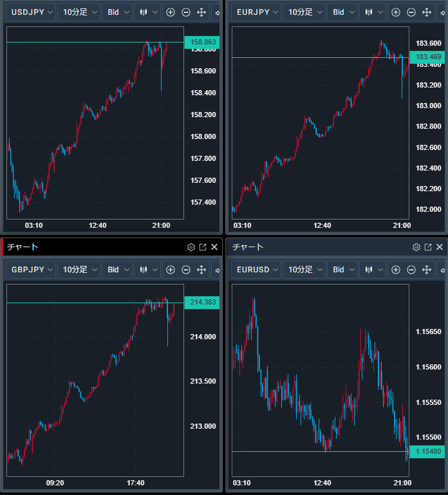The height and width of the screenshot is (495, 448).
Task: Open candlestick chart type selector in EURUSD chart
Action: (x=373, y=270)
